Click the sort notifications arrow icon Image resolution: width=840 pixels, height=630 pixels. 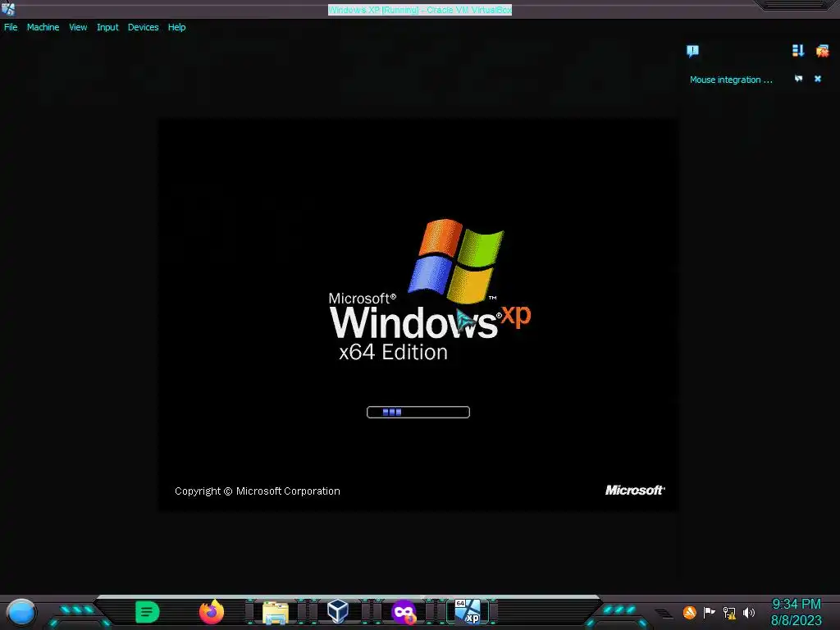797,50
